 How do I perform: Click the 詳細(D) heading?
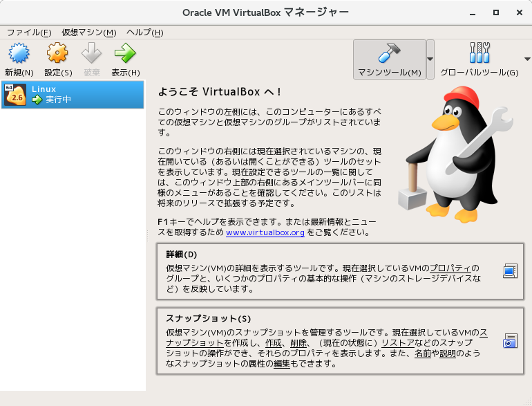[x=182, y=255]
